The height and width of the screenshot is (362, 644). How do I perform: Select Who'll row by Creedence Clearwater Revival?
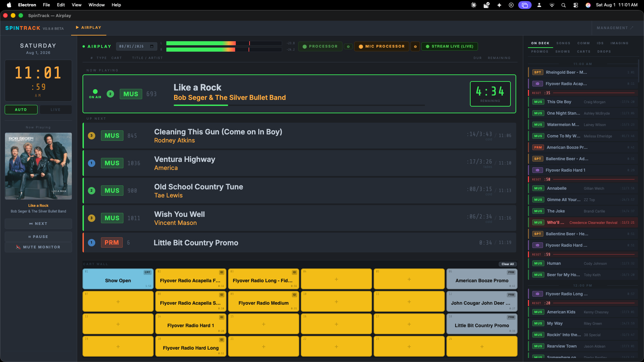pyautogui.click(x=583, y=223)
